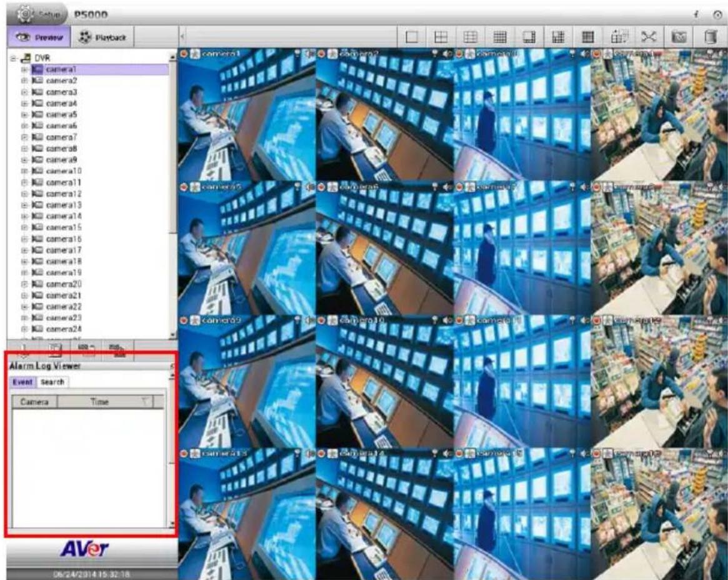Viewport: 728px width, 580px height.
Task: Select the camera11 video tile
Action: (522, 381)
